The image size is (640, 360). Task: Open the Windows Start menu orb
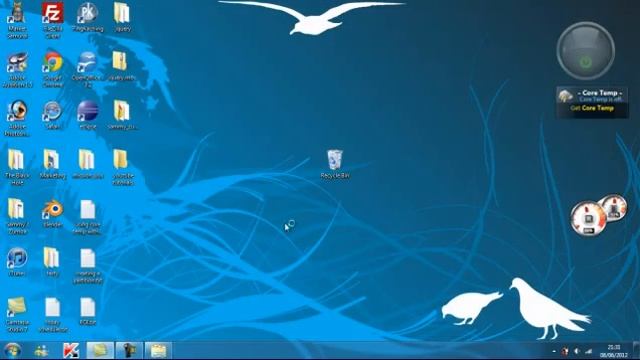12,351
